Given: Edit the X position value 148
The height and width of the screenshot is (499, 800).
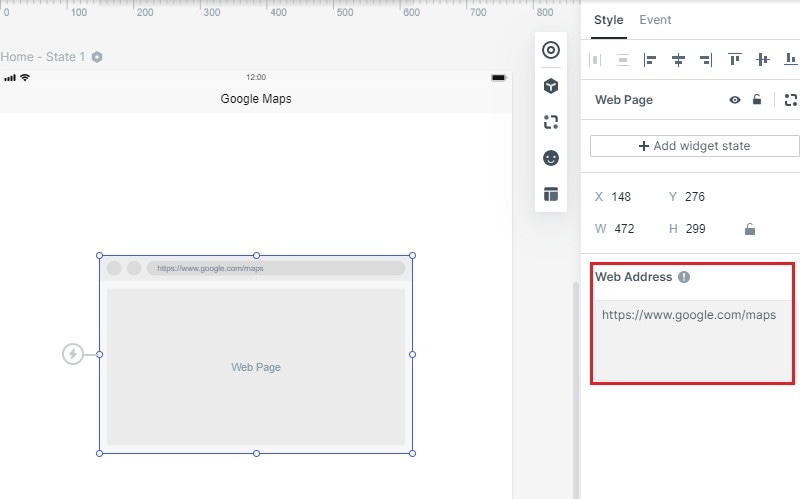Looking at the screenshot, I should [621, 197].
